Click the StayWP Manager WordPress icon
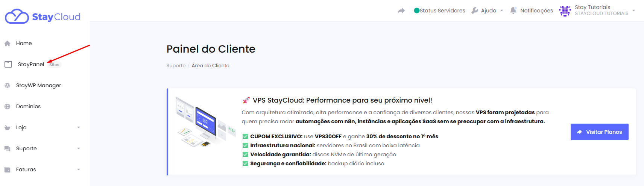The width and height of the screenshot is (644, 186). [x=7, y=85]
